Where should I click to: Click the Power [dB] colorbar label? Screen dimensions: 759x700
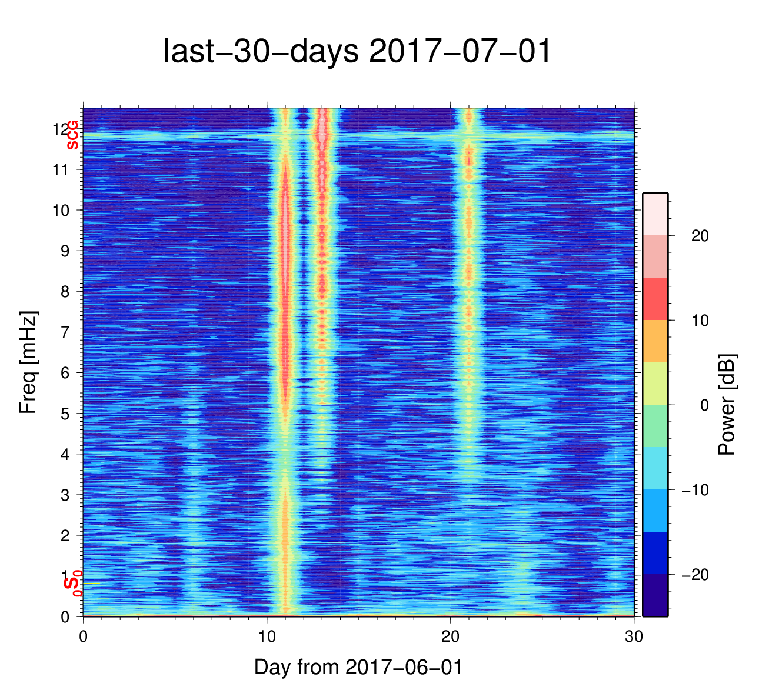tap(727, 405)
